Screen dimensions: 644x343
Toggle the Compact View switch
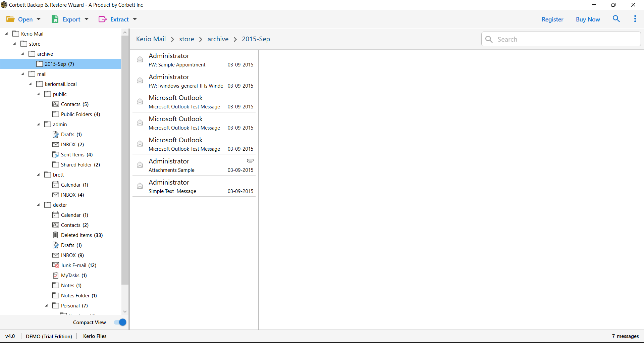(120, 322)
